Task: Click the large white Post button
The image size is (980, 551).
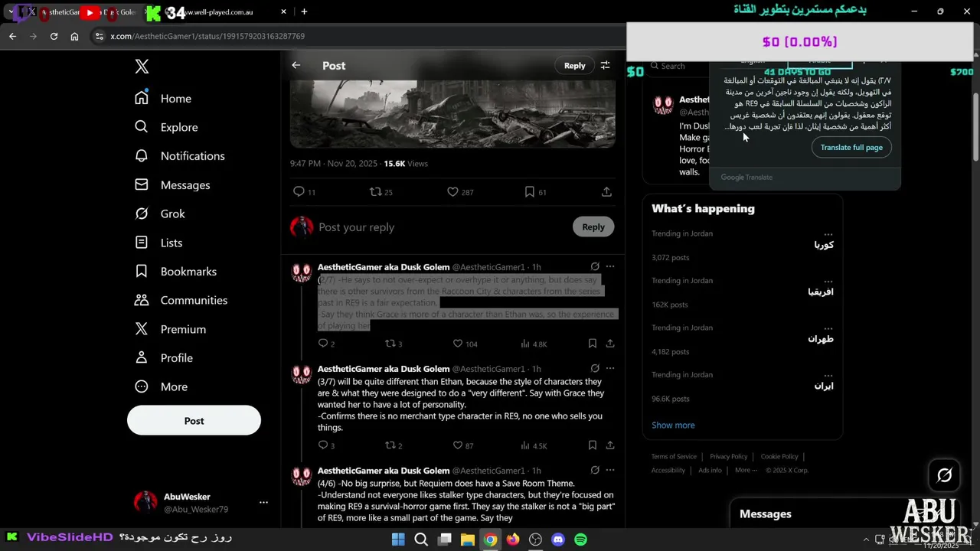Action: point(194,420)
